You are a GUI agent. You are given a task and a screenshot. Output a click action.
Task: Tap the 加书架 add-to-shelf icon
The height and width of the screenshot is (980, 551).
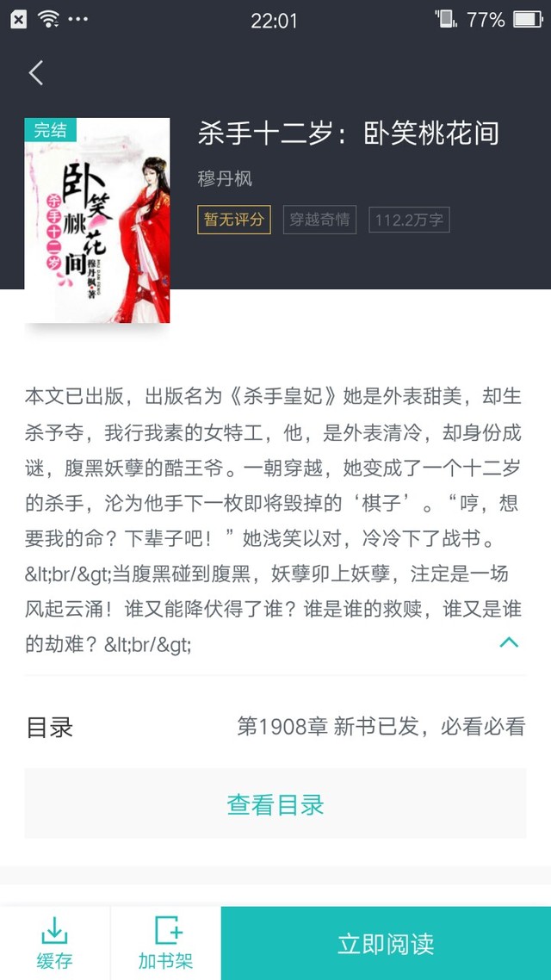[165, 942]
